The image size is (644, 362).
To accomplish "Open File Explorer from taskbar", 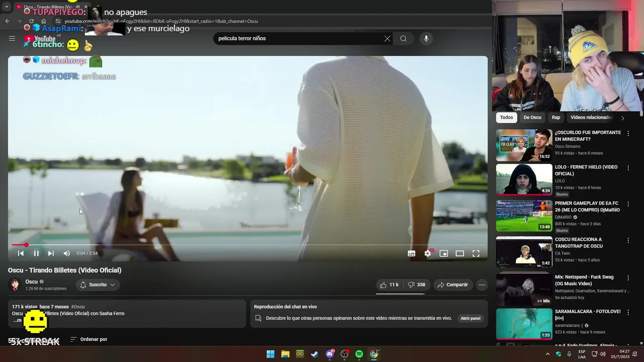I will click(x=285, y=354).
